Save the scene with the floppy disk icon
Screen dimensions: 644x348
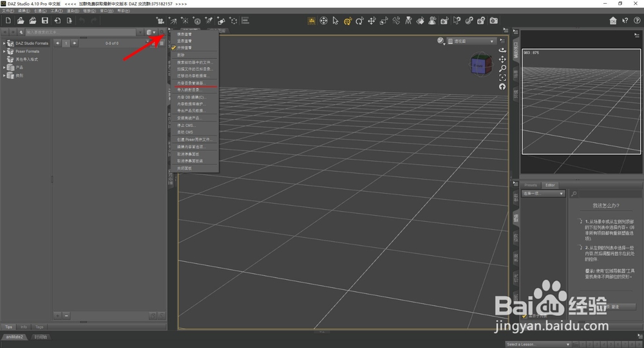(45, 21)
